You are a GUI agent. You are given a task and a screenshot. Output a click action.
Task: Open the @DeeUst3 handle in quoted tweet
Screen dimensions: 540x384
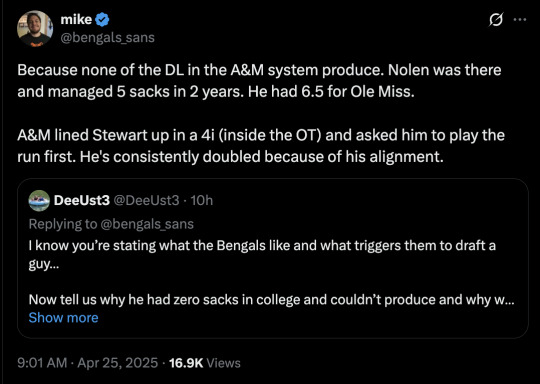click(x=146, y=200)
